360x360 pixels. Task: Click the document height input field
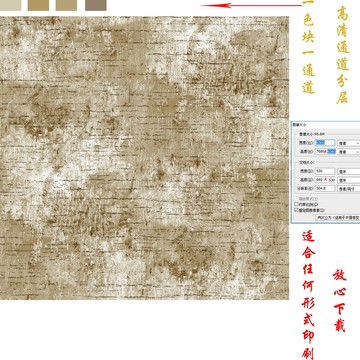325,180
